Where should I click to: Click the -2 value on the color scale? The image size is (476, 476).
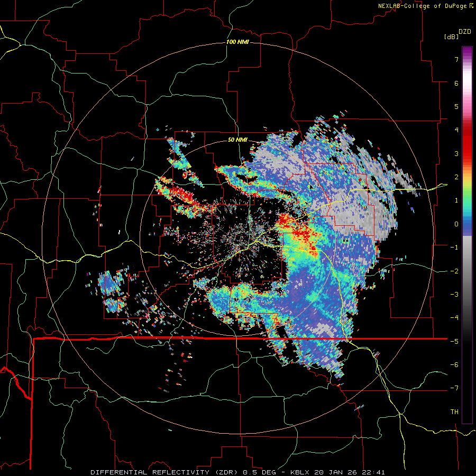tap(454, 271)
